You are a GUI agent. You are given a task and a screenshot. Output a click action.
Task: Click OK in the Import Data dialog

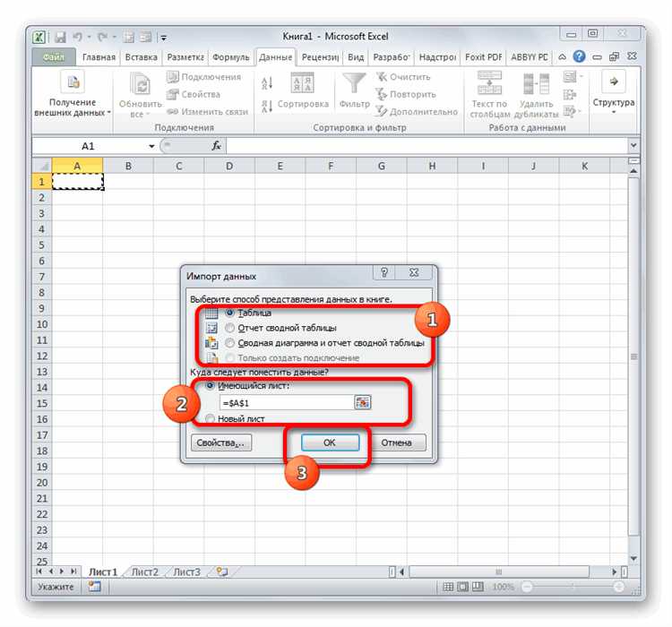[x=330, y=442]
